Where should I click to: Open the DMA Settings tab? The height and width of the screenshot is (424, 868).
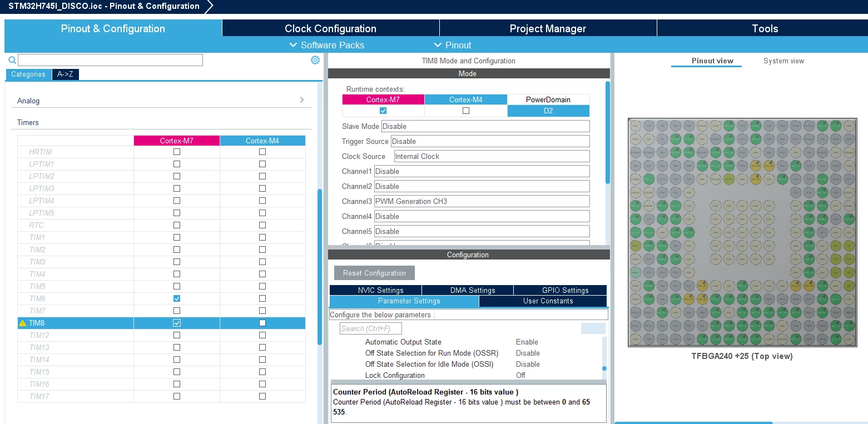tap(468, 290)
